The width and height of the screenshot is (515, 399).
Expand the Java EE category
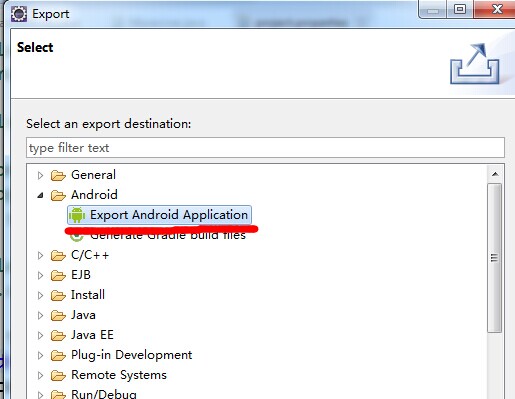40,336
